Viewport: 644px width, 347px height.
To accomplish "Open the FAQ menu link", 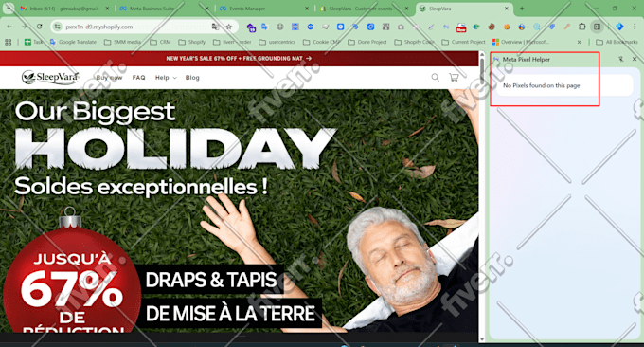I will tap(139, 78).
